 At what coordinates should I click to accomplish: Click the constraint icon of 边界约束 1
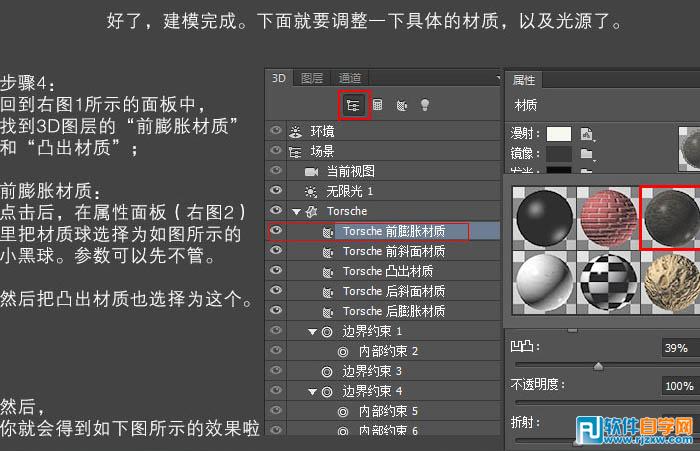click(327, 332)
